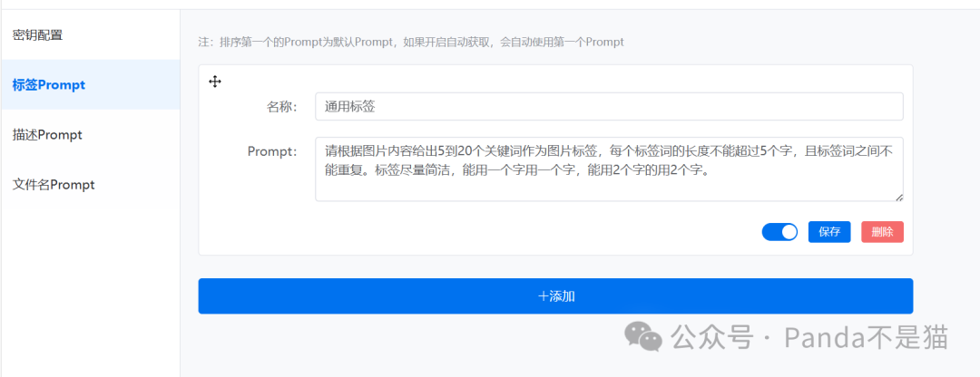Select the 标签Prompt menu item

click(90, 85)
